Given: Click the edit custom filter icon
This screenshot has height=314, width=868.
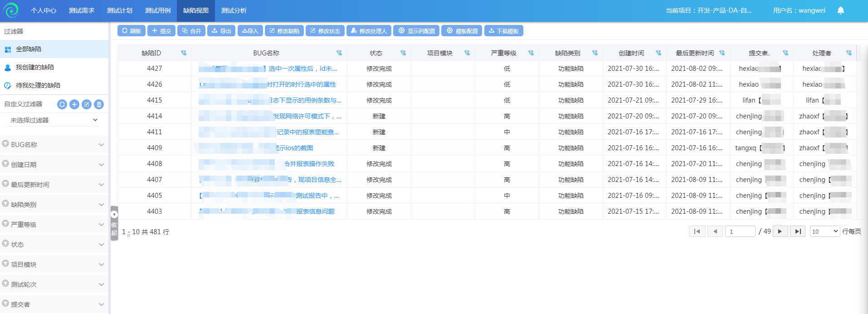Looking at the screenshot, I should [87, 104].
